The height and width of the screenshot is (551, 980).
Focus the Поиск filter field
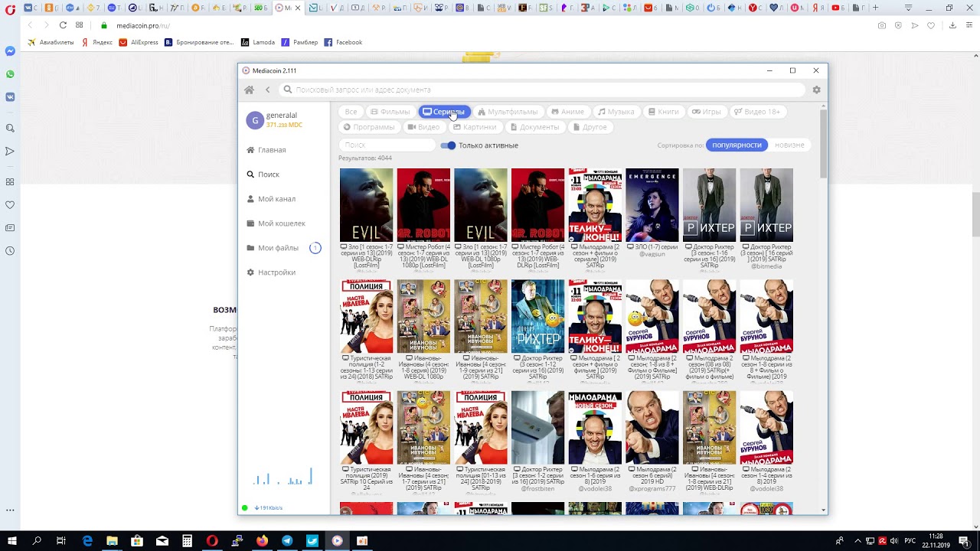tap(387, 145)
